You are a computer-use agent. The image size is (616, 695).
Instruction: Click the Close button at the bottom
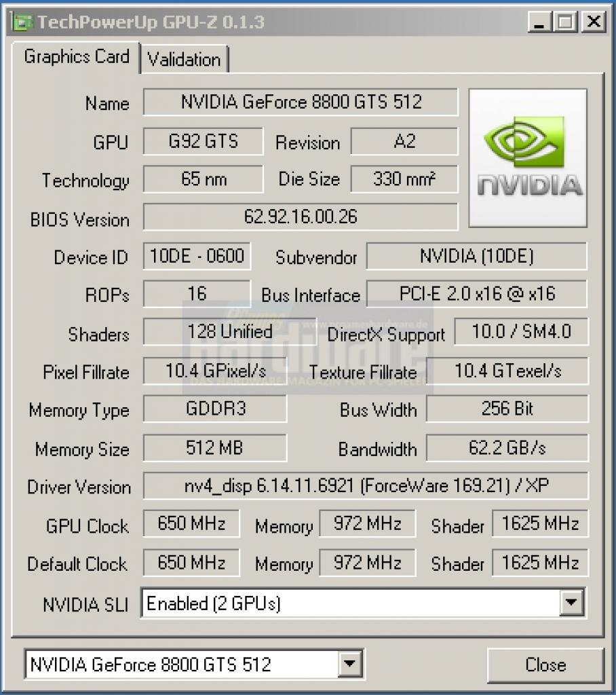545,664
